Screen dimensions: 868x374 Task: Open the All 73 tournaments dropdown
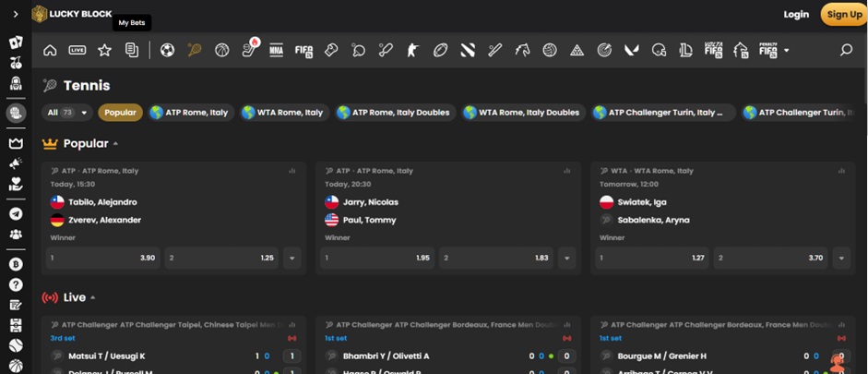(x=67, y=113)
